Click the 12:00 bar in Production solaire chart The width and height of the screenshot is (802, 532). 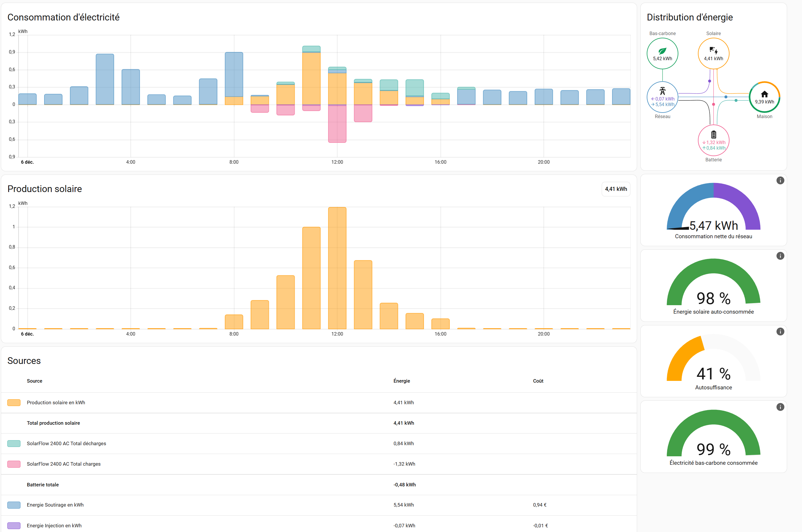pyautogui.click(x=337, y=268)
